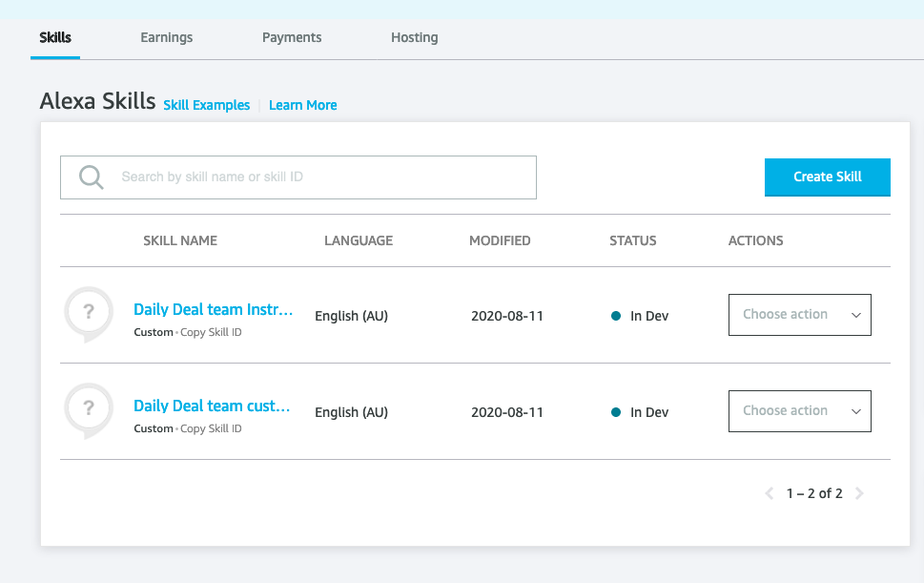Viewport: 924px width, 583px height.
Task: Click the MODIFIED column header
Action: [500, 240]
